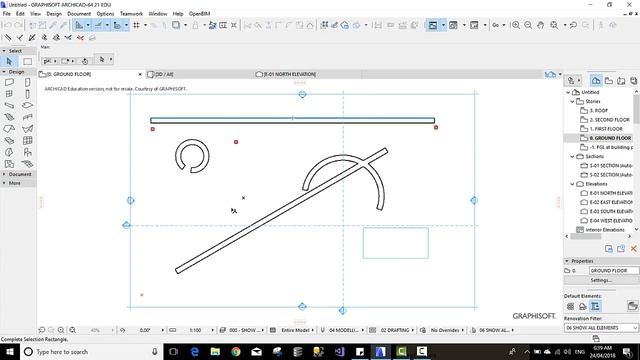Choose the Slab tool
640x360 pixels.
coord(27,105)
